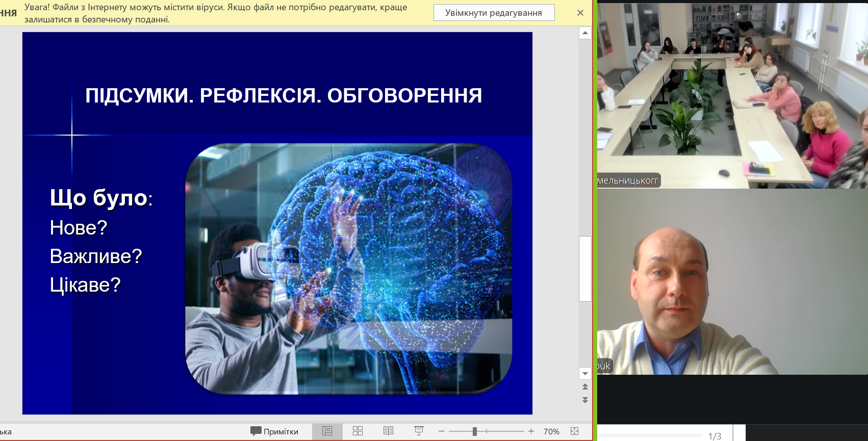Screen dimensions: 868x441
Task: Click the zoom in plus button
Action: (531, 431)
